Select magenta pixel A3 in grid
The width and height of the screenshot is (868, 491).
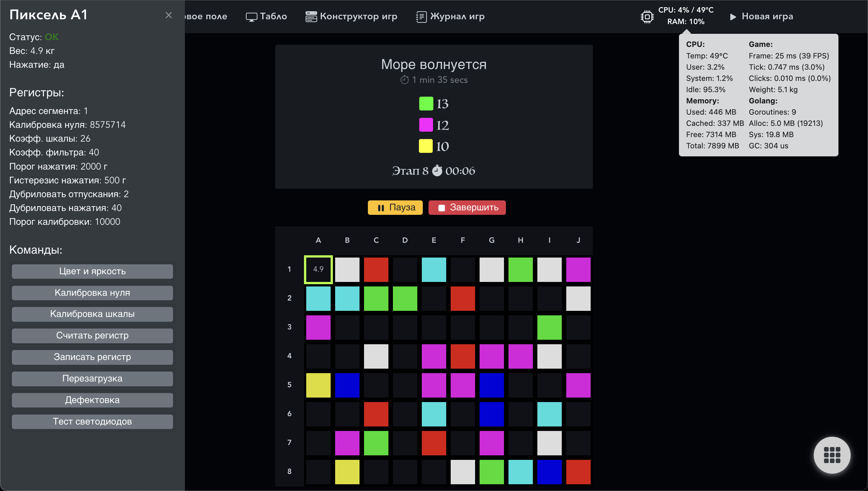[x=318, y=328]
